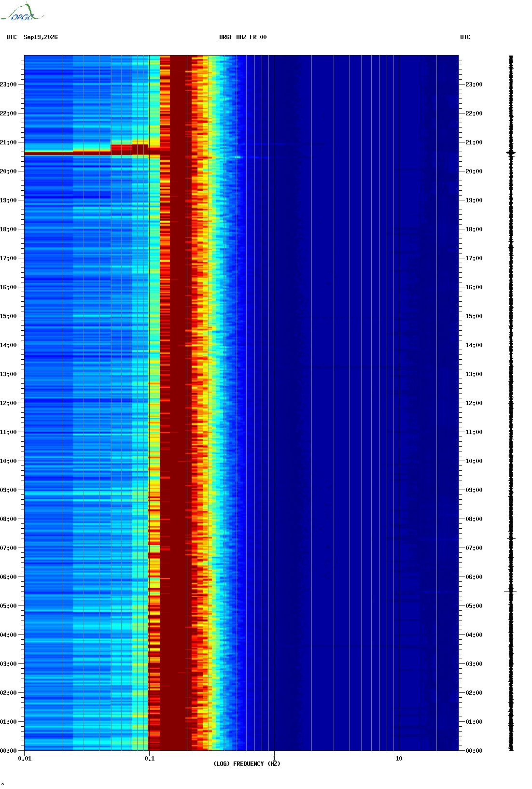Click the left 21:00 time axis label
The height and width of the screenshot is (789, 532).
[8, 142]
